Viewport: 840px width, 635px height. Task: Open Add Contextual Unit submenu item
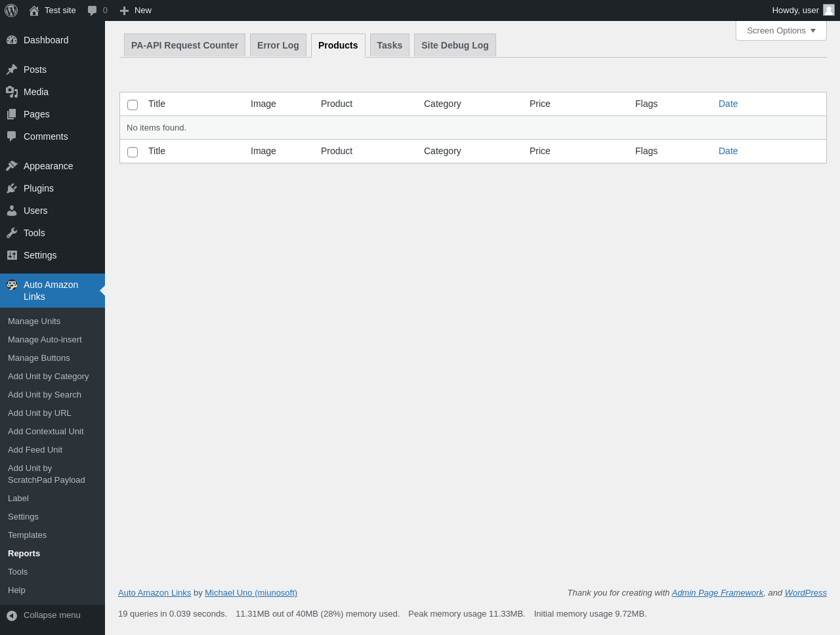(x=52, y=432)
